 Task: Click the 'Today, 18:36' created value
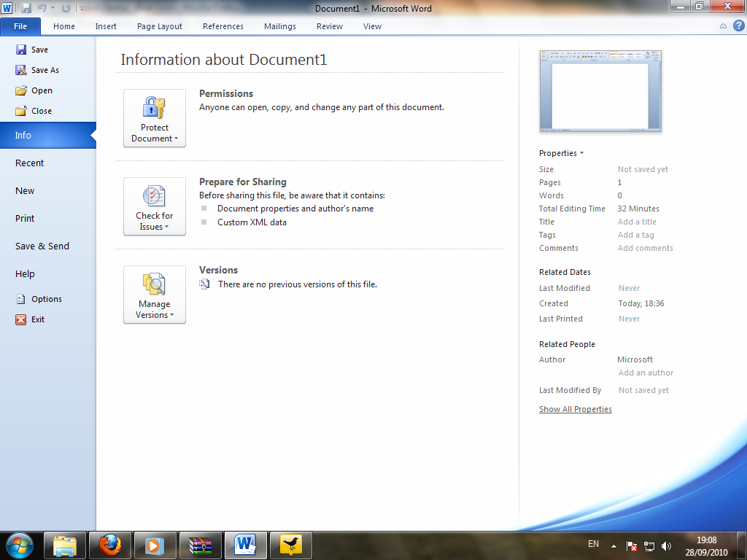(641, 303)
